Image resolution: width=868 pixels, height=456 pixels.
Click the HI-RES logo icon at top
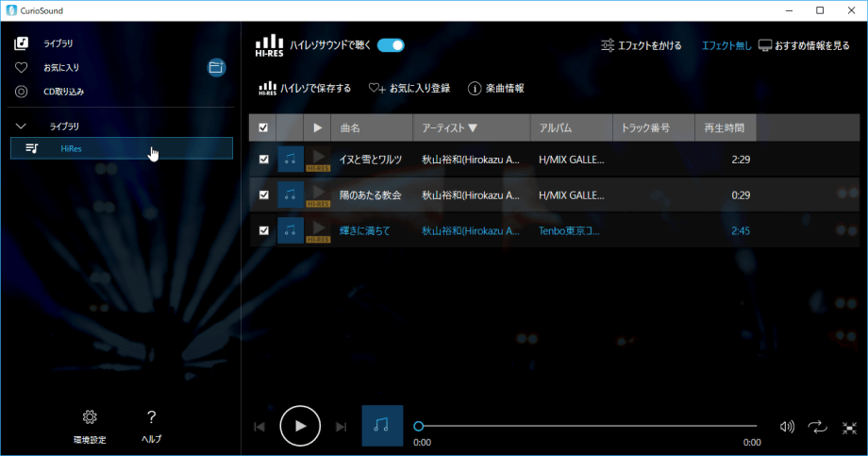click(x=269, y=46)
